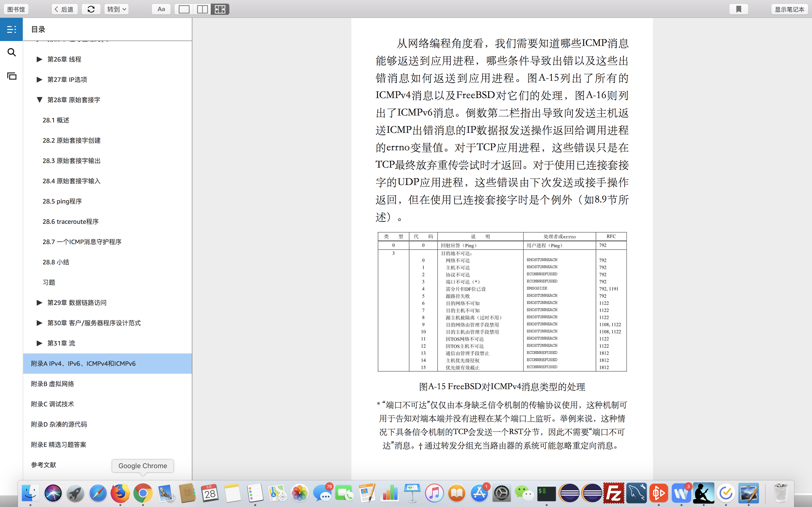Click the 图书馆 library button

[16, 9]
